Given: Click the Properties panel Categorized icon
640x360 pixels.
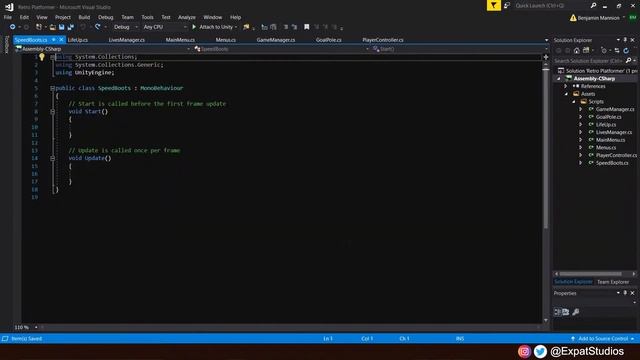Looking at the screenshot, I should pos(558,312).
